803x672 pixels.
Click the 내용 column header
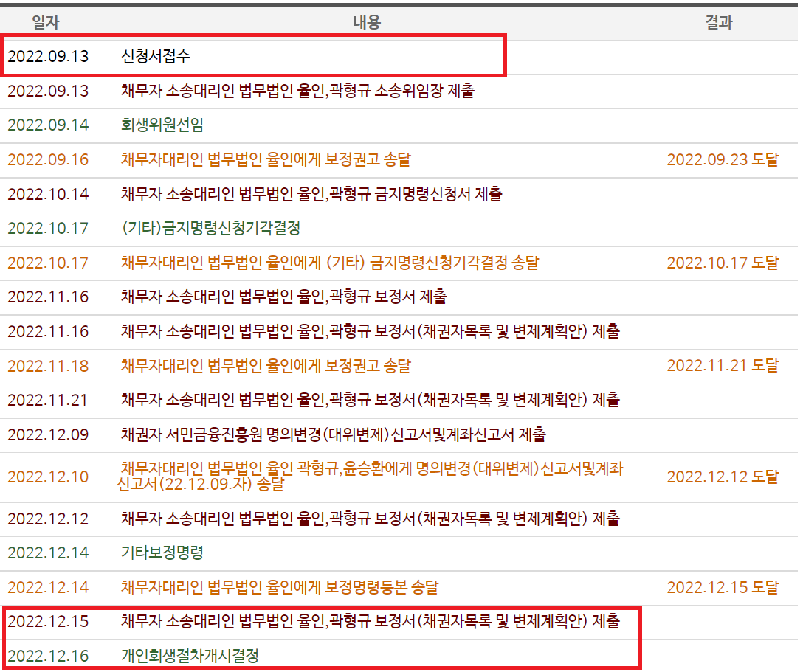pos(367,22)
